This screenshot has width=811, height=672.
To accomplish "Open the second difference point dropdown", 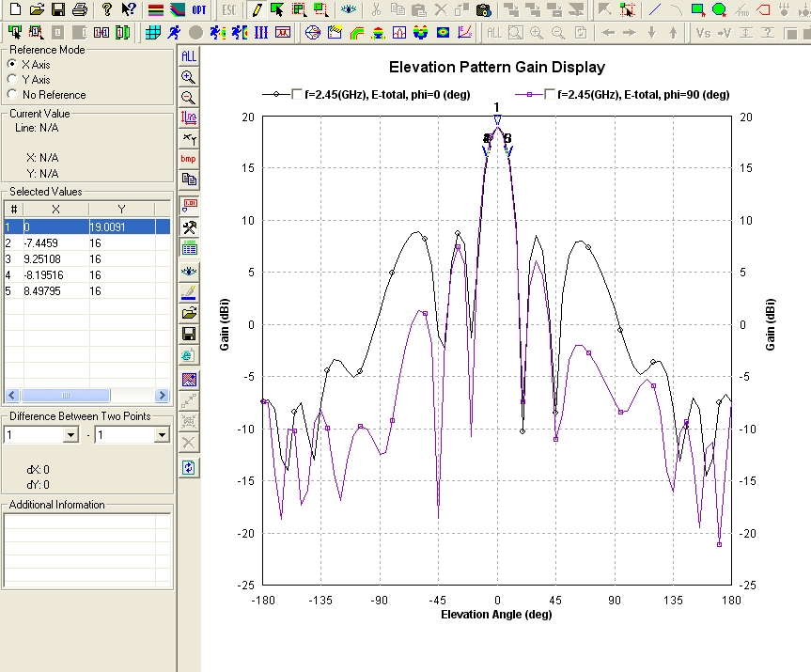I will point(161,435).
